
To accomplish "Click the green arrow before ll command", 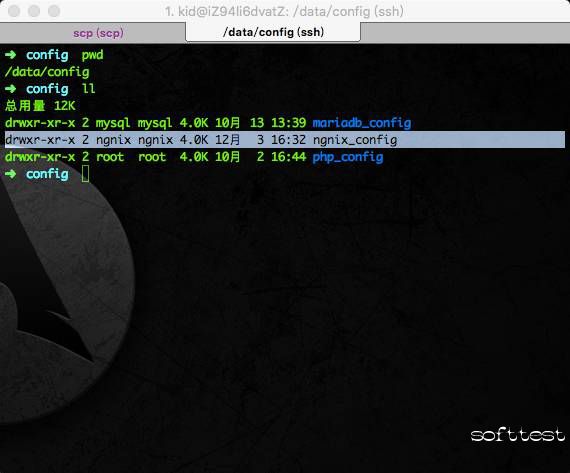I will click(11, 89).
